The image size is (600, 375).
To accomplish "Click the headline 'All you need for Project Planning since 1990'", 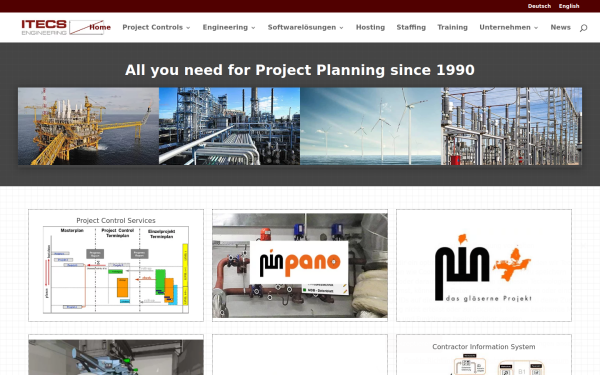I will tap(300, 70).
